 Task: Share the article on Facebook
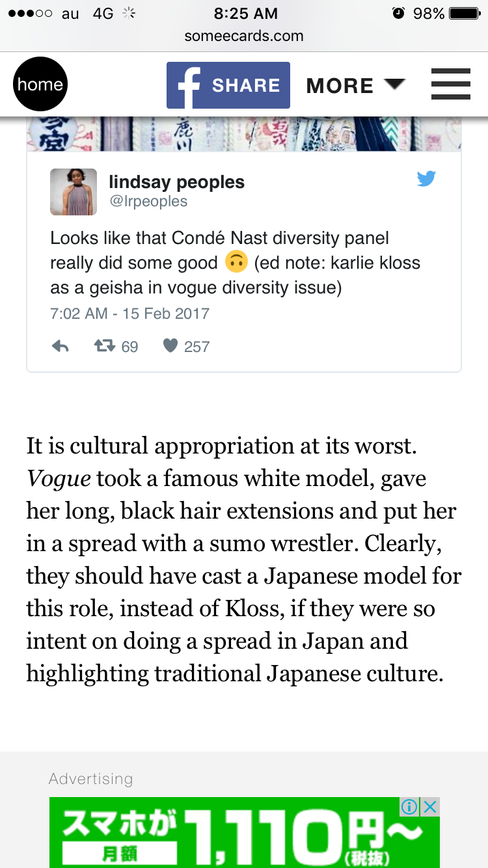coord(228,85)
